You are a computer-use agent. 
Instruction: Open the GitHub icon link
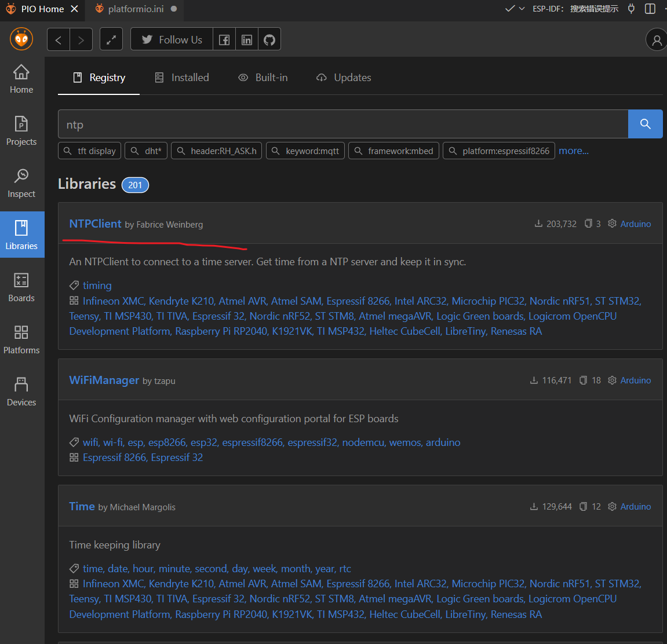tap(269, 40)
